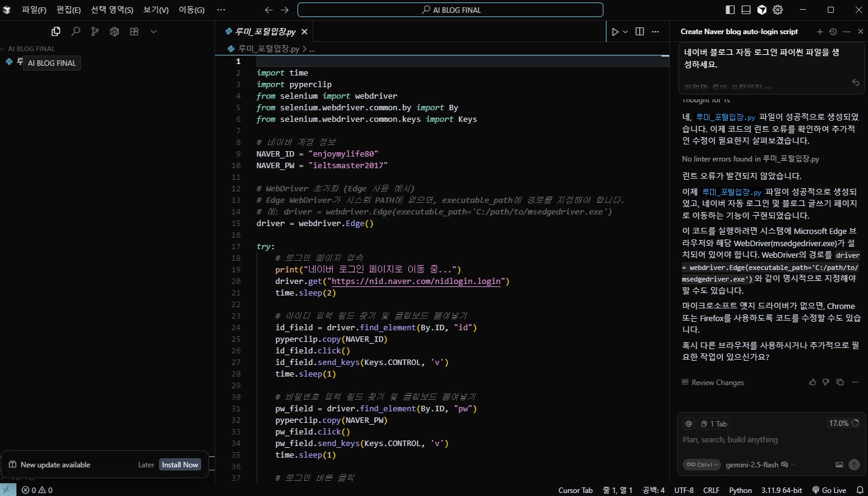
Task: Open the 보기(V) menu
Action: pos(156,10)
